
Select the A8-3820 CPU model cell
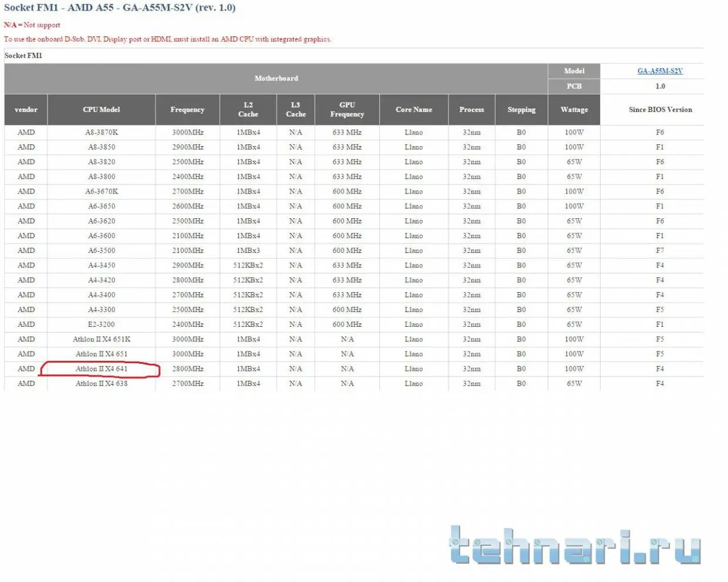(x=102, y=162)
